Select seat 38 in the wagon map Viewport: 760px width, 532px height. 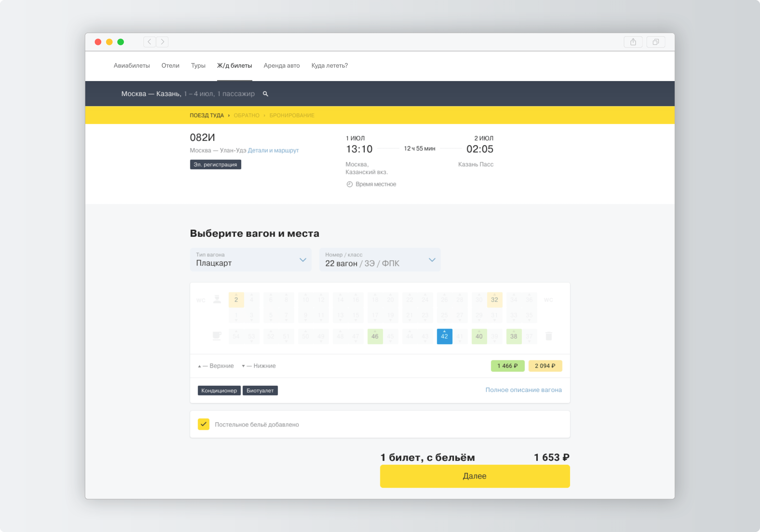pos(514,336)
